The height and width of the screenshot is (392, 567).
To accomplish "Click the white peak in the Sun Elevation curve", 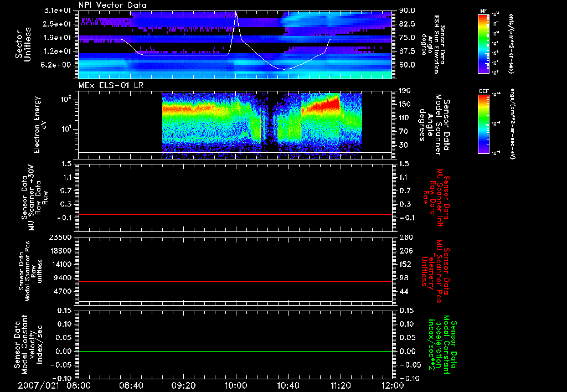I will (x=236, y=15).
